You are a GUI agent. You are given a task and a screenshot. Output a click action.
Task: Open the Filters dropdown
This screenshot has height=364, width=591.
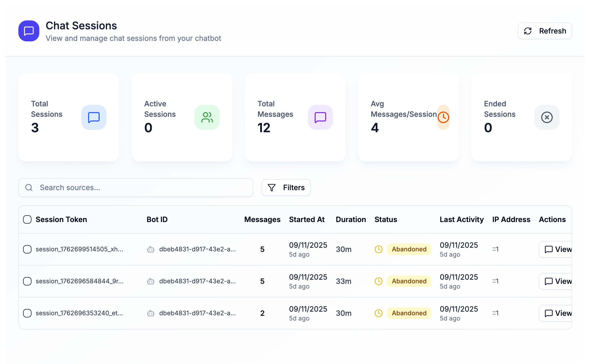286,187
